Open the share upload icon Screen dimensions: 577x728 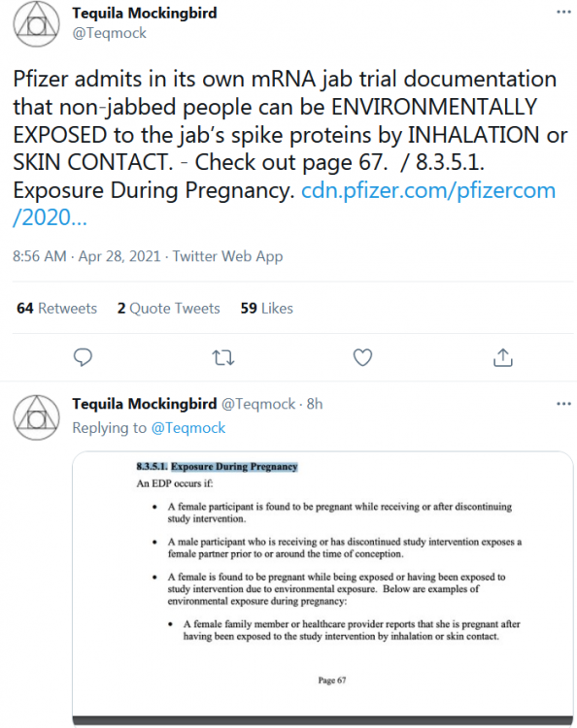[x=502, y=357]
